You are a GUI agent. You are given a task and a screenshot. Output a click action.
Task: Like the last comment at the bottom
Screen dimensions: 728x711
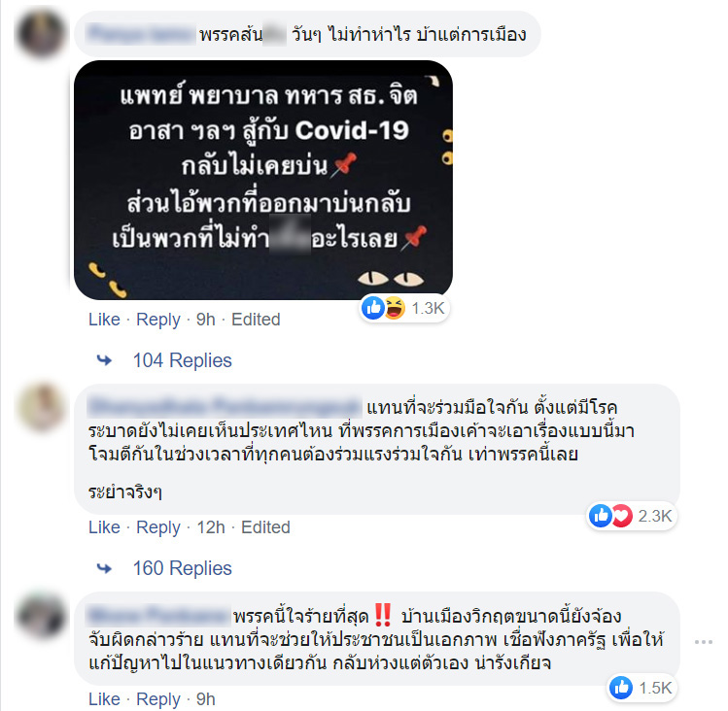point(104,699)
